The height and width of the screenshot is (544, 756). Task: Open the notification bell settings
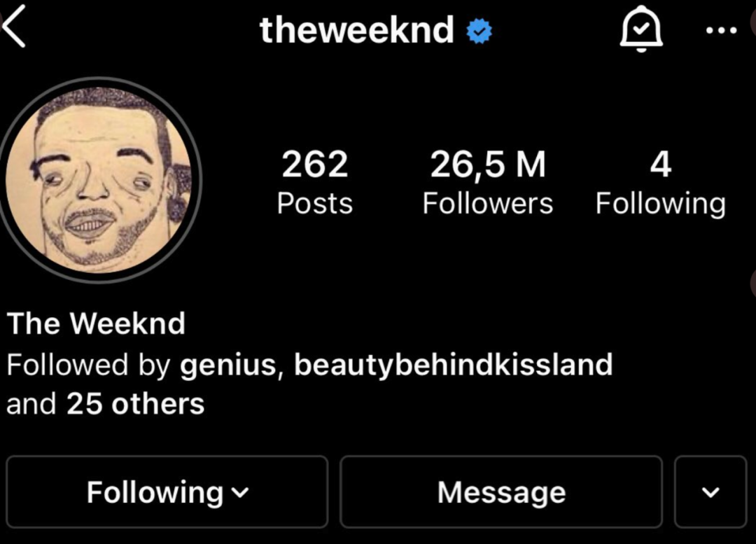(640, 29)
